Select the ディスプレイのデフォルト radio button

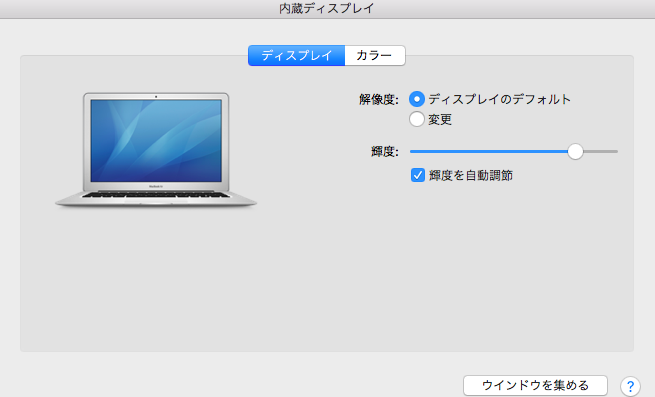click(x=416, y=99)
